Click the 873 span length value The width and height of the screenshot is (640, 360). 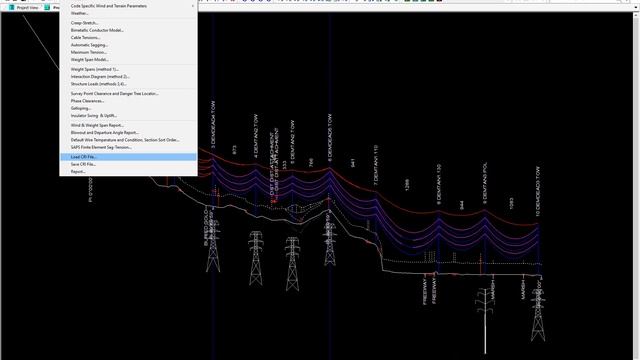pyautogui.click(x=234, y=150)
